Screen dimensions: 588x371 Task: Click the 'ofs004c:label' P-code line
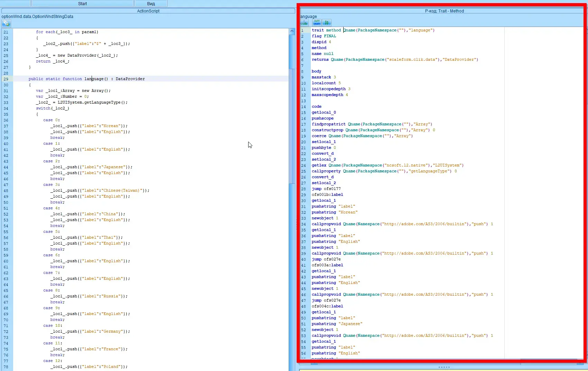click(328, 306)
